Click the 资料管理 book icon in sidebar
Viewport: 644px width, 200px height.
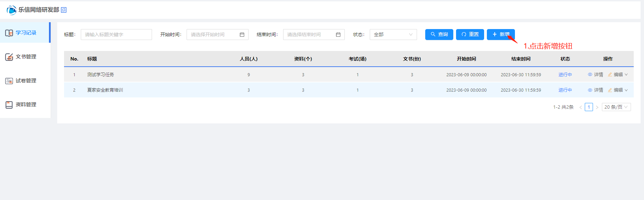9,105
